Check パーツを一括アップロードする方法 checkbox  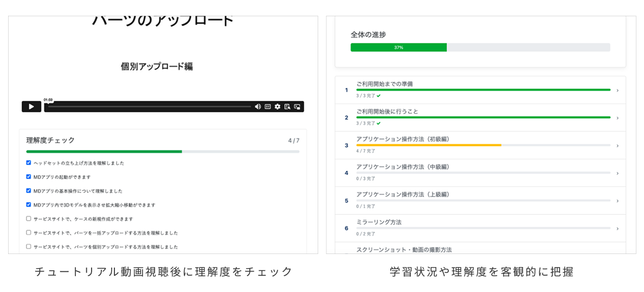29,232
